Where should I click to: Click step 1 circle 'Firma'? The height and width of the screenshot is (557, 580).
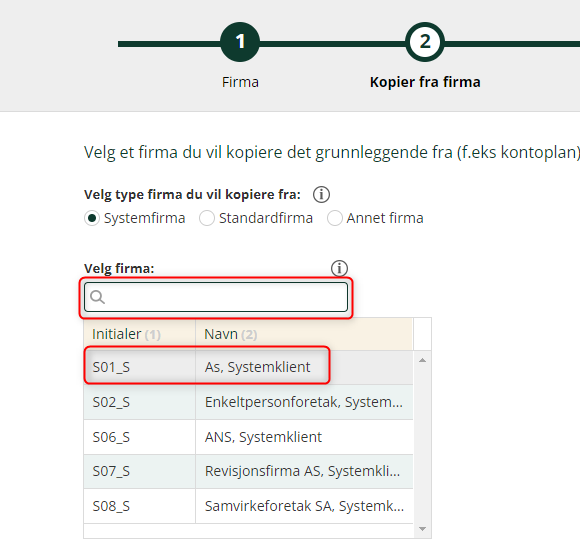click(240, 42)
